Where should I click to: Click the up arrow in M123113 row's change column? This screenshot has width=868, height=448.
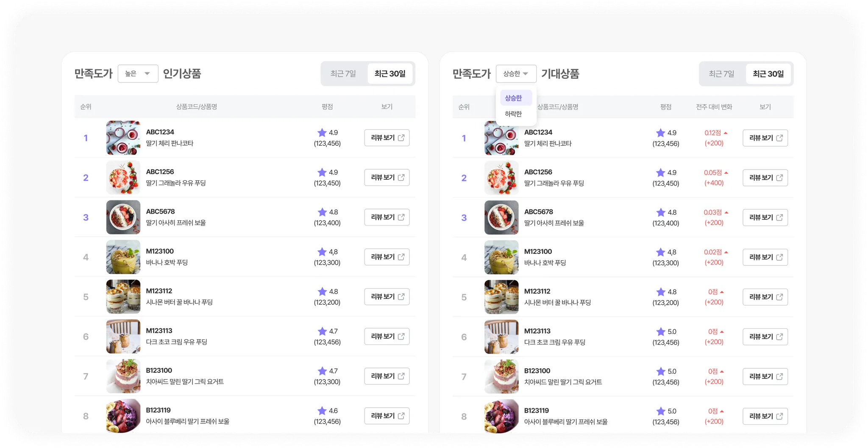pyautogui.click(x=722, y=332)
